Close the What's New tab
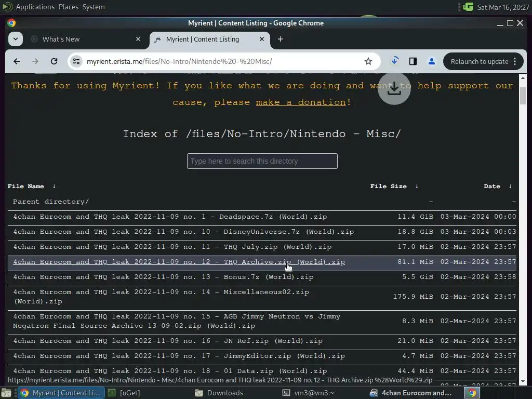 tap(138, 39)
